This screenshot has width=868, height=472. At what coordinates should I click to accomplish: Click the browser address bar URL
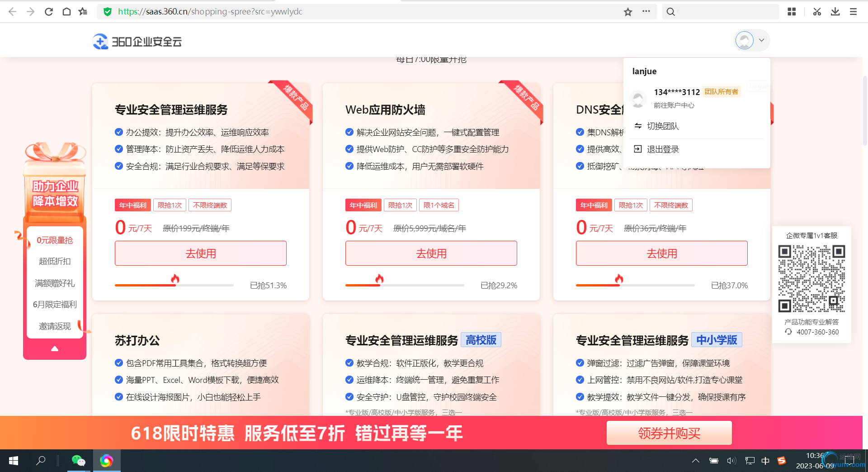pos(210,12)
